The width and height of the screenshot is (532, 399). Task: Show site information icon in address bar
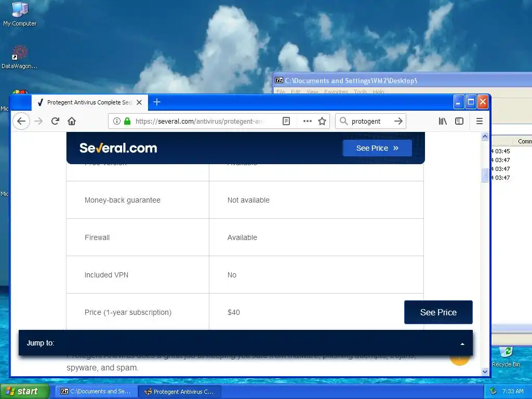tap(116, 121)
